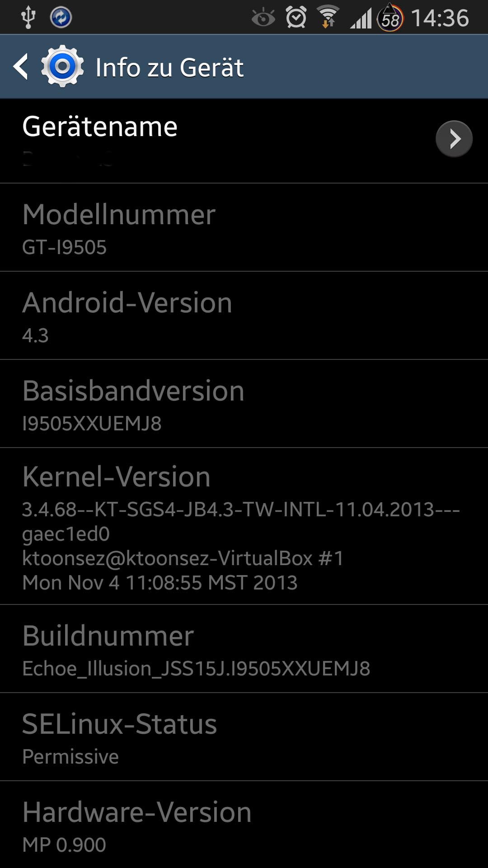Tap the Info zu Gerät title
This screenshot has width=488, height=868.
(169, 68)
